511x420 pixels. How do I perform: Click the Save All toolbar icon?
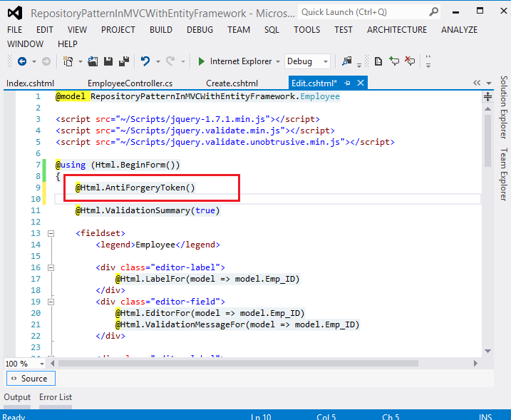124,61
